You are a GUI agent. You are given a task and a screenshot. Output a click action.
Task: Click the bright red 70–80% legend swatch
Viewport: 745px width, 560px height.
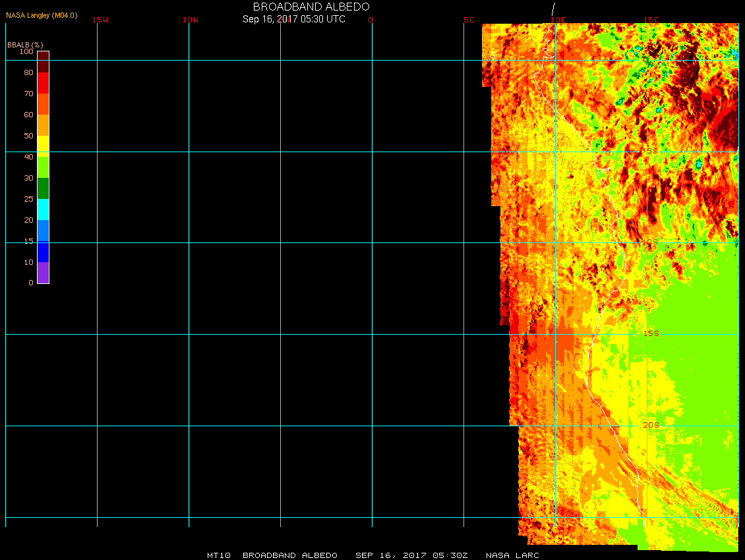point(43,83)
